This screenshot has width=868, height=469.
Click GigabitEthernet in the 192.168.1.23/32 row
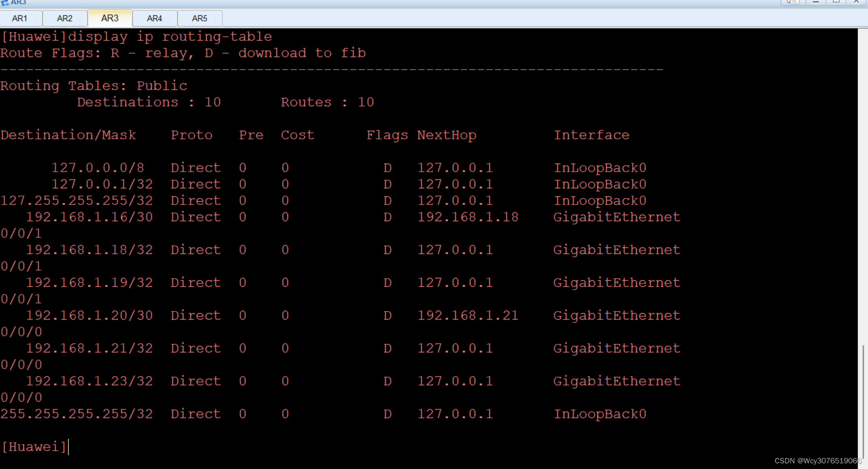point(617,381)
